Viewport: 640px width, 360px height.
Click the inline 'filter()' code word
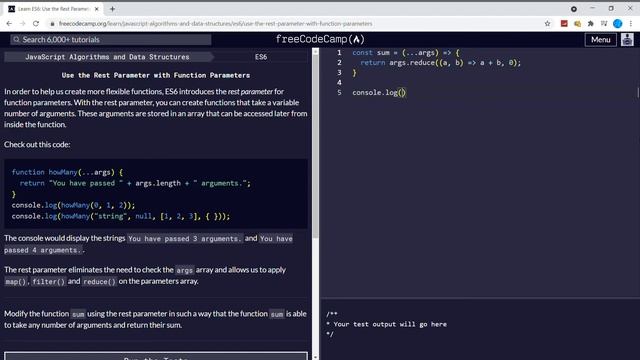[49, 281]
